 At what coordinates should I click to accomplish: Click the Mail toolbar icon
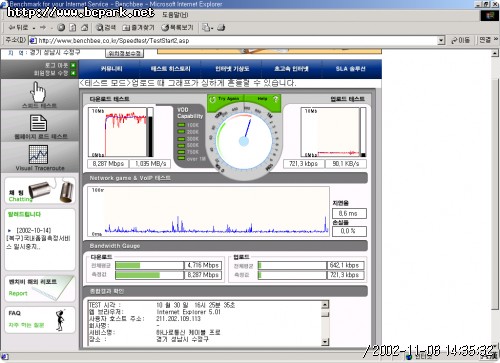[206, 28]
